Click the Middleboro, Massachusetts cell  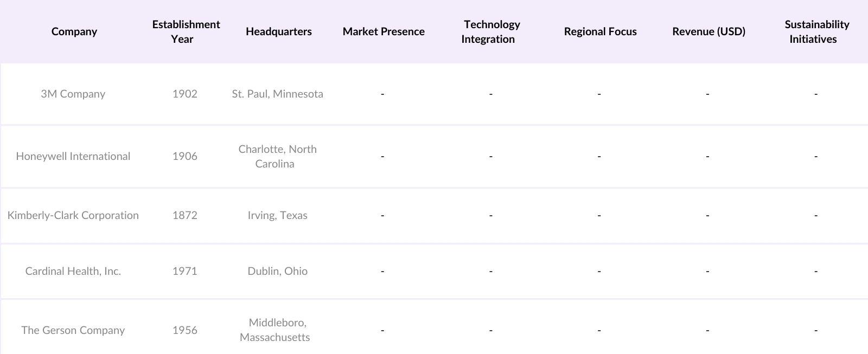click(276, 330)
